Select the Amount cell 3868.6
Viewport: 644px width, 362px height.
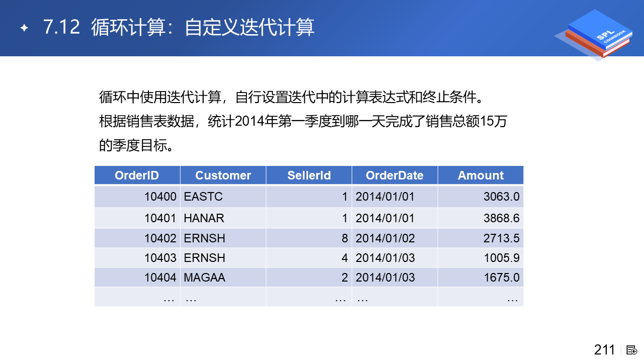click(501, 218)
